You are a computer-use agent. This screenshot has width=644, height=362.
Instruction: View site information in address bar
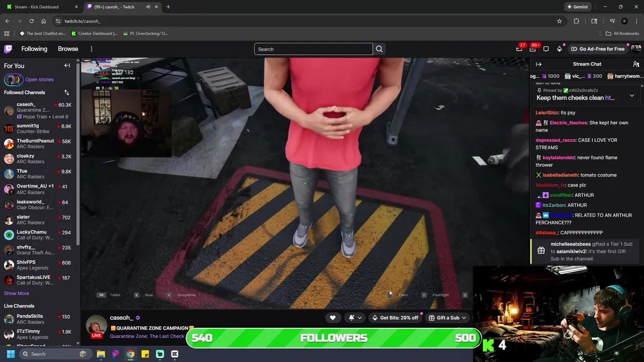tap(58, 21)
